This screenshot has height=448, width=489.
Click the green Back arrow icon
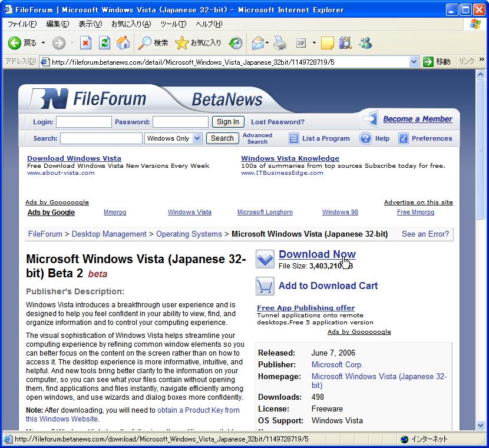pos(14,43)
